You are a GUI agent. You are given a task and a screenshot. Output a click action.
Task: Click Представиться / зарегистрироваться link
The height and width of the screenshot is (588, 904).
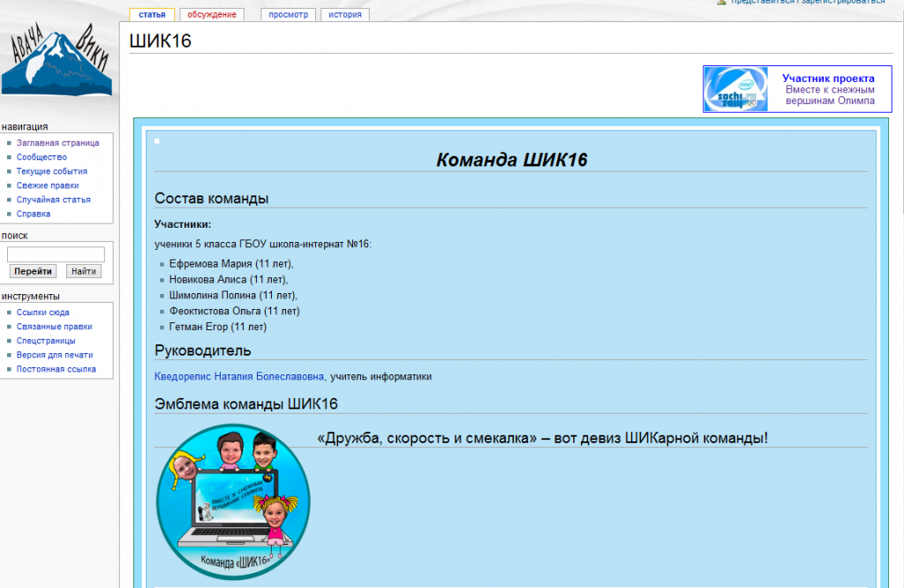pos(808,3)
